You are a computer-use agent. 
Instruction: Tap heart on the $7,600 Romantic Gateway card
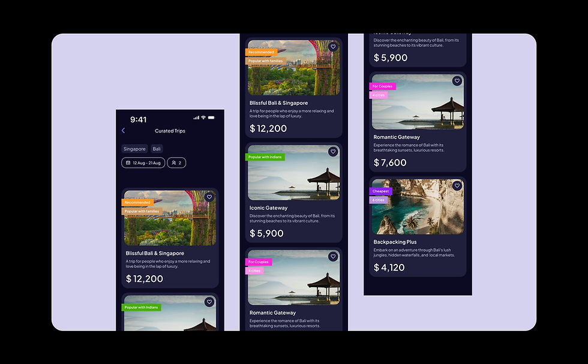457,81
